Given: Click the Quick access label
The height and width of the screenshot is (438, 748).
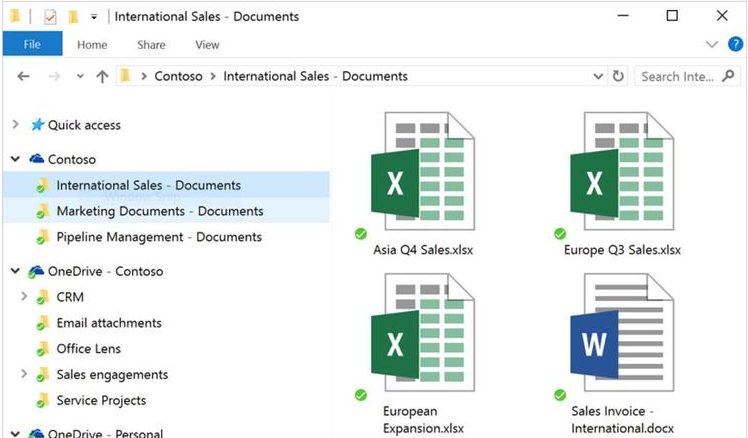Looking at the screenshot, I should [x=84, y=125].
